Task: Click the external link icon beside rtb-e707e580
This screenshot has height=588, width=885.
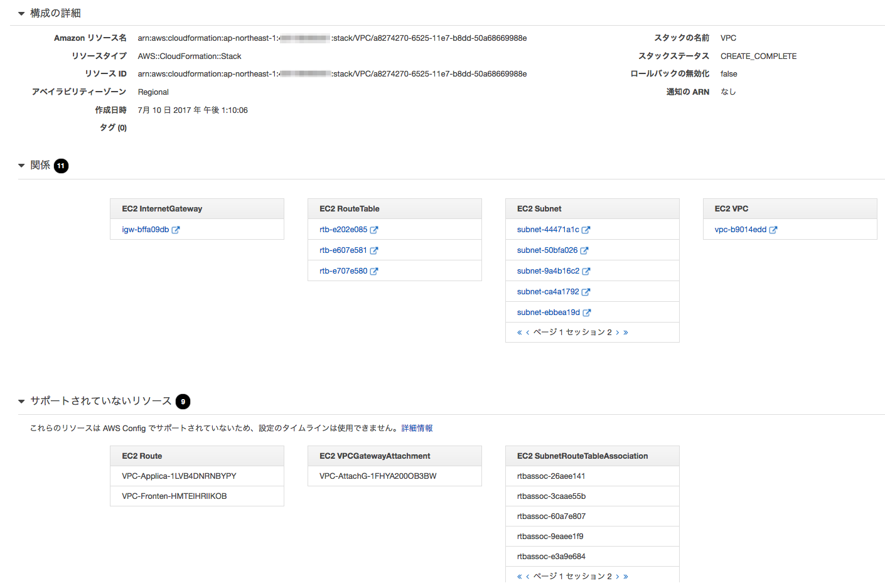Action: (x=373, y=271)
